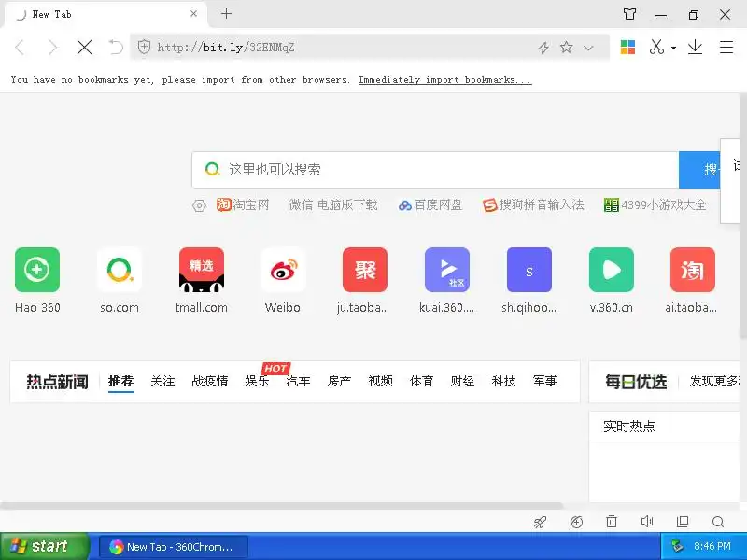The image size is (747, 560).
Task: Go back to previous page
Action: 20,48
